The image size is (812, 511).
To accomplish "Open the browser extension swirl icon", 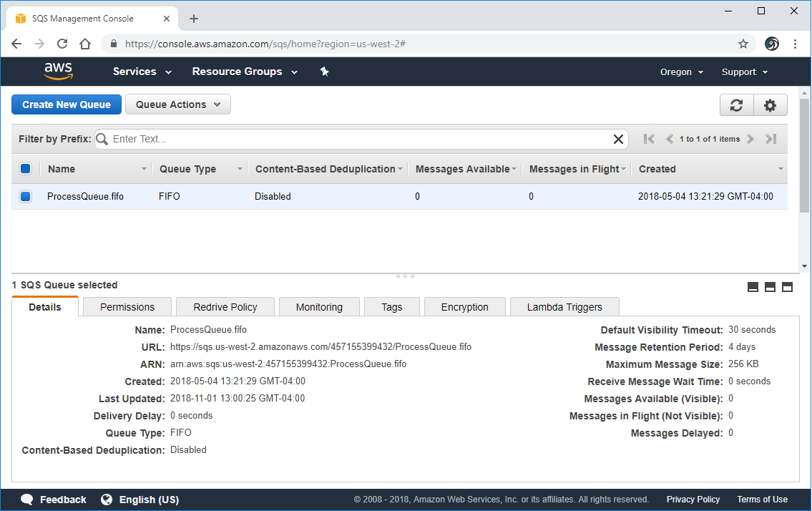I will 772,44.
